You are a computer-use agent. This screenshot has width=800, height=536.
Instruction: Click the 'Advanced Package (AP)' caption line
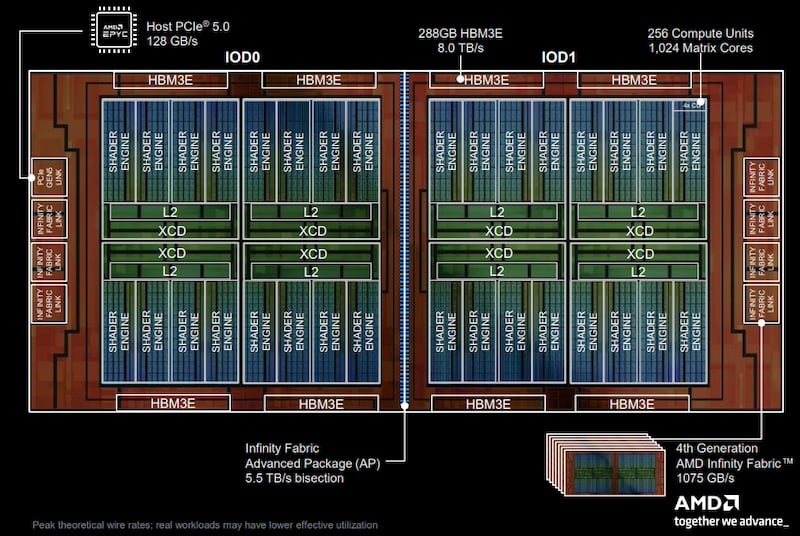coord(312,464)
